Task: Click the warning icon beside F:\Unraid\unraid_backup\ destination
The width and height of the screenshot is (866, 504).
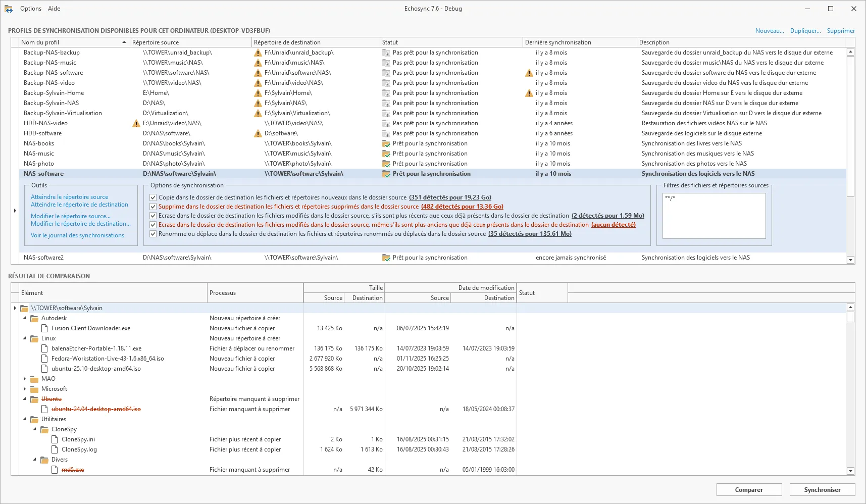Action: [258, 53]
